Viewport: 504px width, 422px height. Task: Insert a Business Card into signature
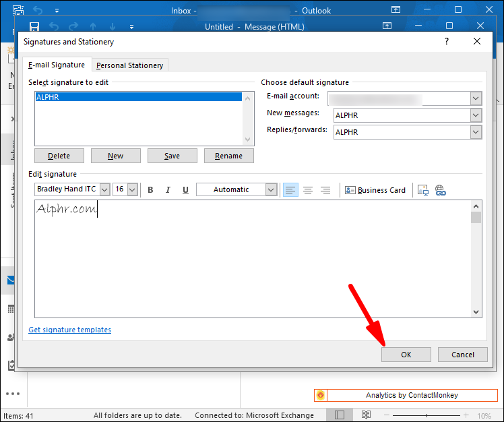tap(375, 190)
